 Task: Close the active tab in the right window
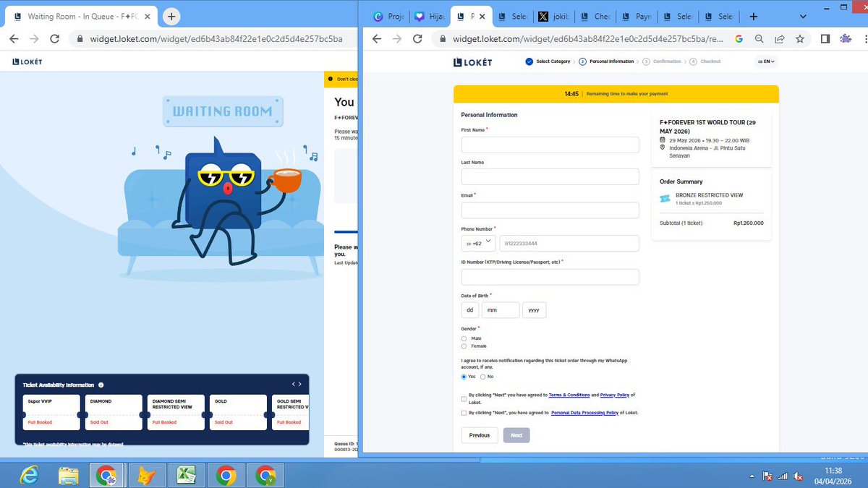[482, 17]
